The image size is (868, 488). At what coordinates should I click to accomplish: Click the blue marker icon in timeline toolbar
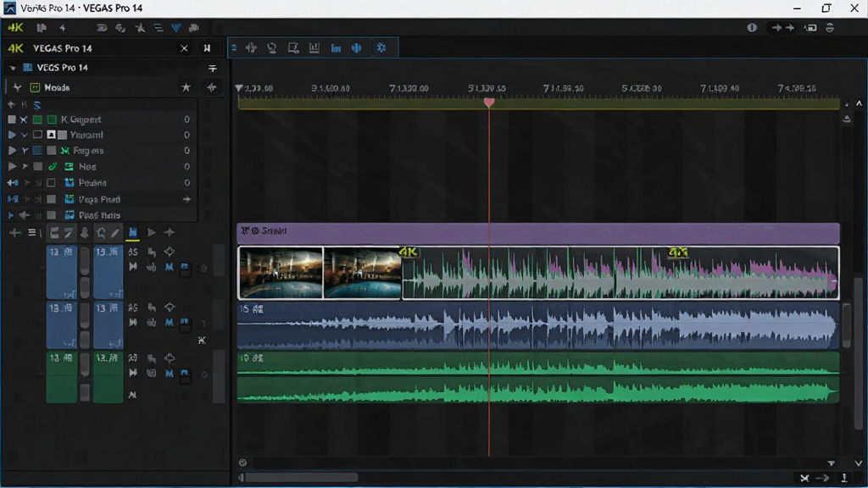click(x=357, y=48)
